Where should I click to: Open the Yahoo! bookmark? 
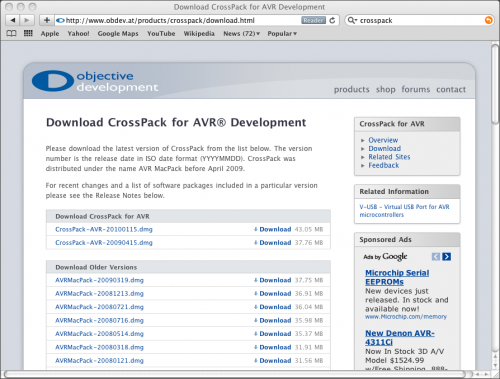tap(78, 34)
